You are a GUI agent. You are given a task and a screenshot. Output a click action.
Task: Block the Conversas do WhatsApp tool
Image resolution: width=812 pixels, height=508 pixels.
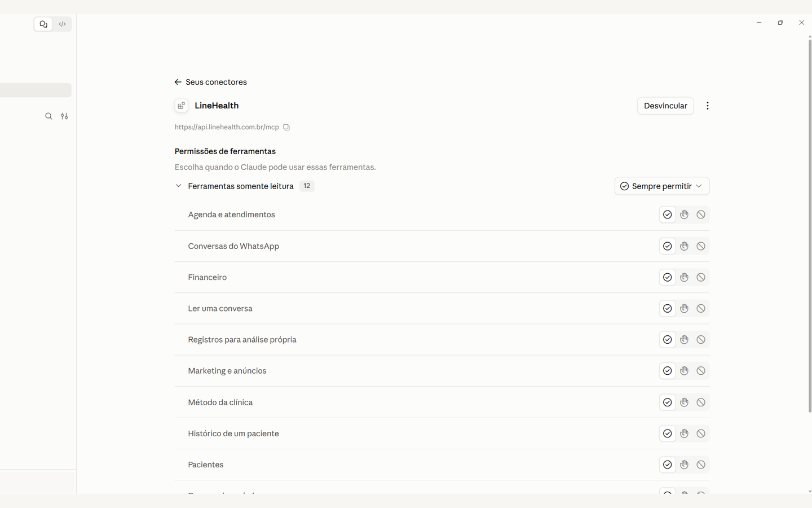coord(701,246)
